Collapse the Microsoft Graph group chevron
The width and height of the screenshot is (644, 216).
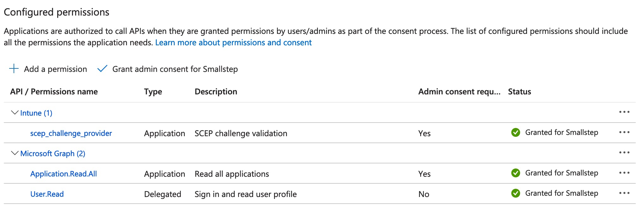click(x=15, y=153)
